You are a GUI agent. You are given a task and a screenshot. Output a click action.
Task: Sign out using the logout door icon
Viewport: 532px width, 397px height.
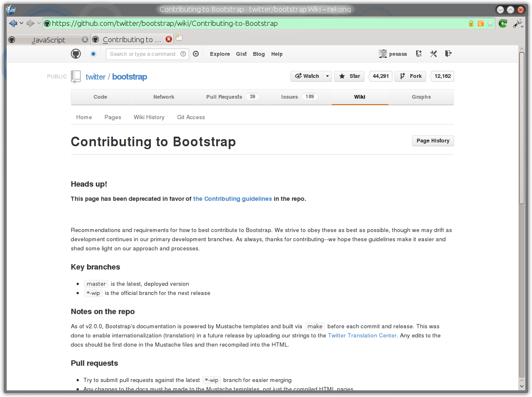click(448, 53)
